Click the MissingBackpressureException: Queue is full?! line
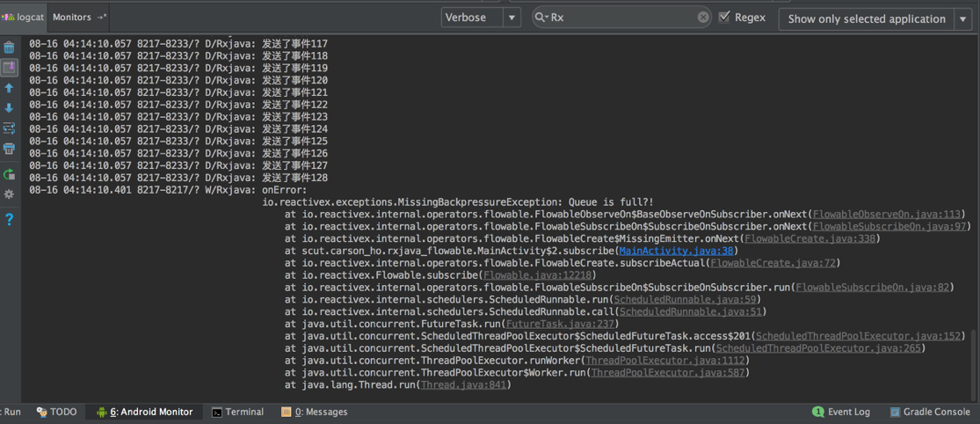 (x=458, y=202)
